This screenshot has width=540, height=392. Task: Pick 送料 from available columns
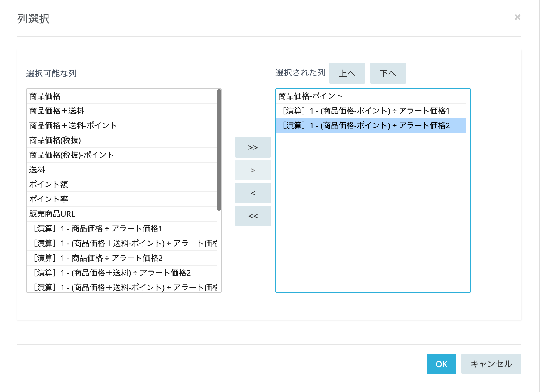point(37,170)
